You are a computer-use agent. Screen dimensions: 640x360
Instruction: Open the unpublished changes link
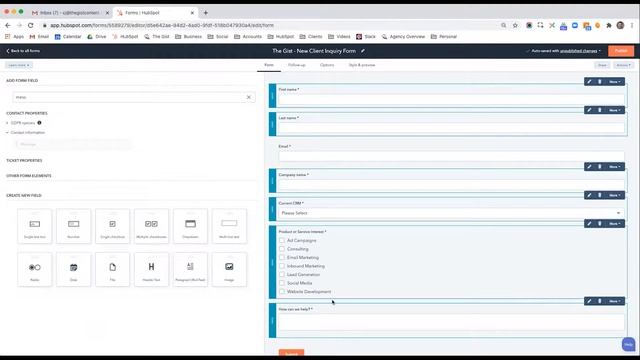[x=578, y=51]
